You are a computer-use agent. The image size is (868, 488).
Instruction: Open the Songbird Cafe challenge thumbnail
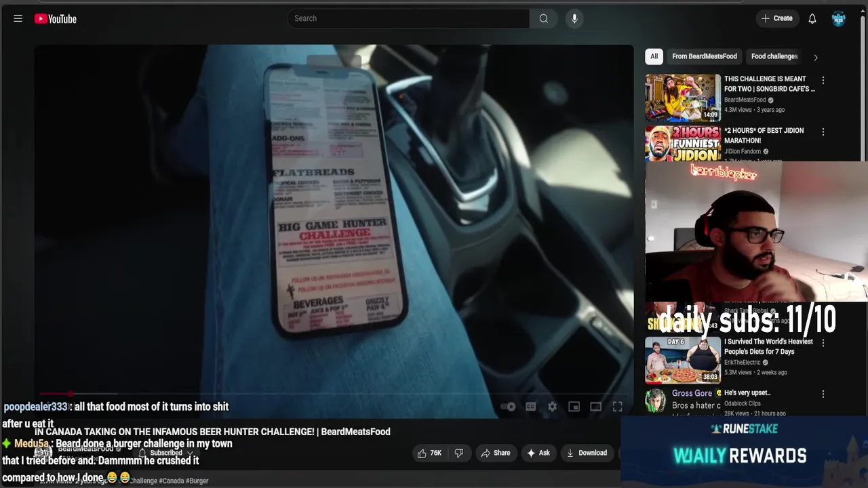click(683, 98)
